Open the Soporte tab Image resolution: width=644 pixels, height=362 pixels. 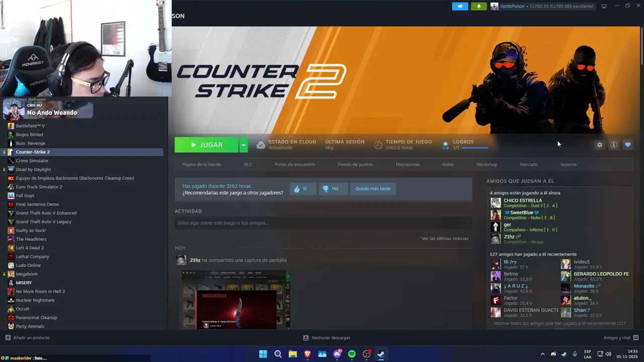pos(569,164)
